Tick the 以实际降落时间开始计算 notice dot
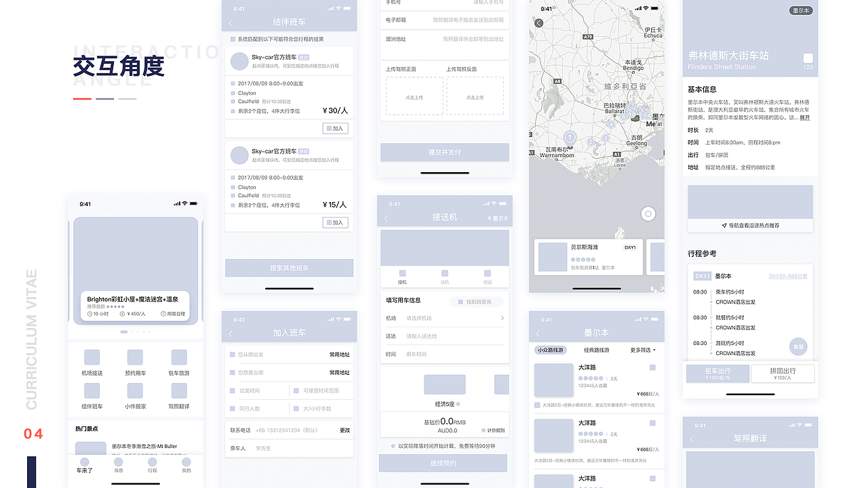868x488 pixels. click(393, 446)
